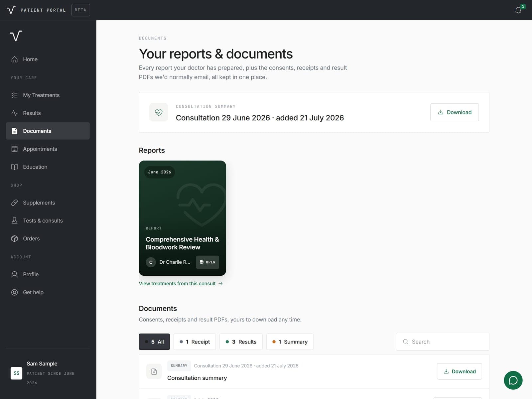This screenshot has height=399, width=532.
Task: Filter documents by Results
Action: click(x=241, y=342)
